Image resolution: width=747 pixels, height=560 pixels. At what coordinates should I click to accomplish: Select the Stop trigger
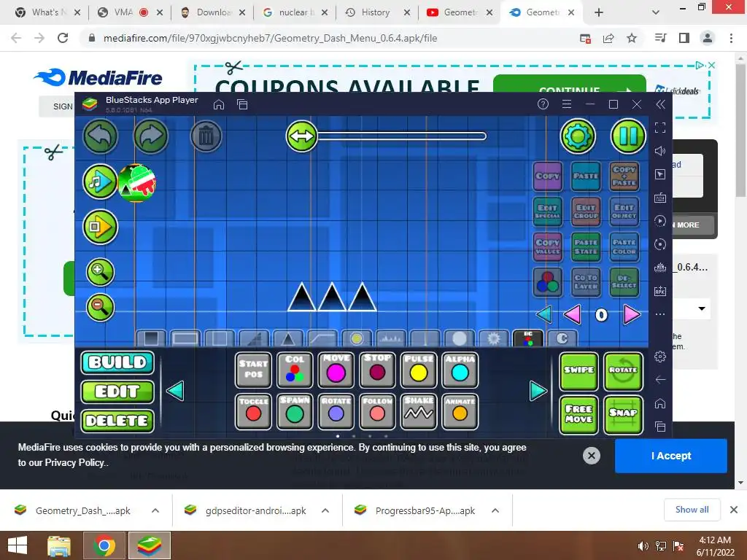(377, 370)
